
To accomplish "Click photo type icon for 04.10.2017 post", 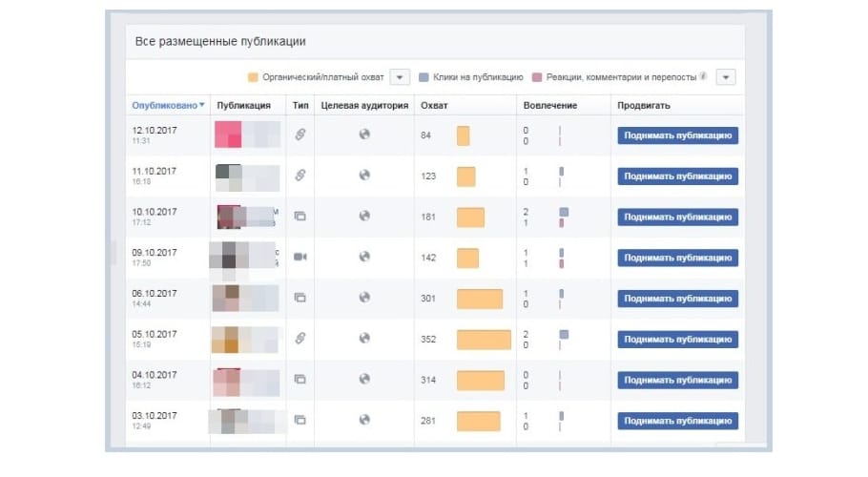I will click(300, 379).
